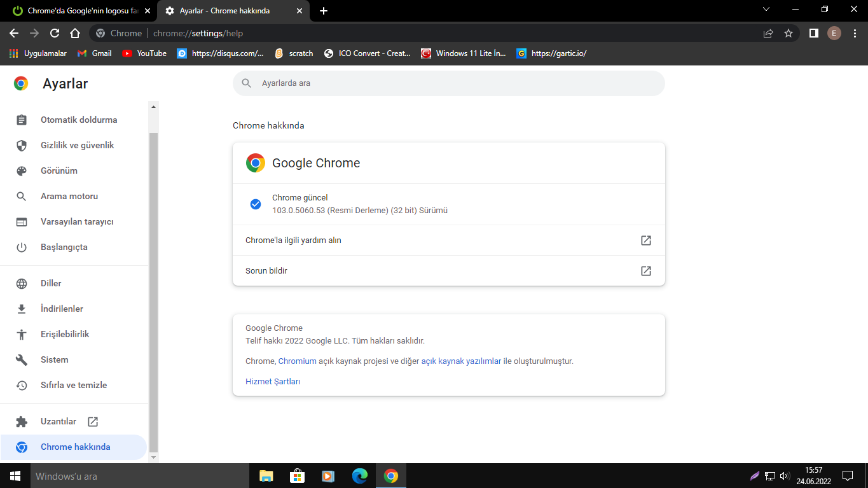Go to Sıfırla ve temizle
This screenshot has height=488, width=868.
pyautogui.click(x=74, y=385)
